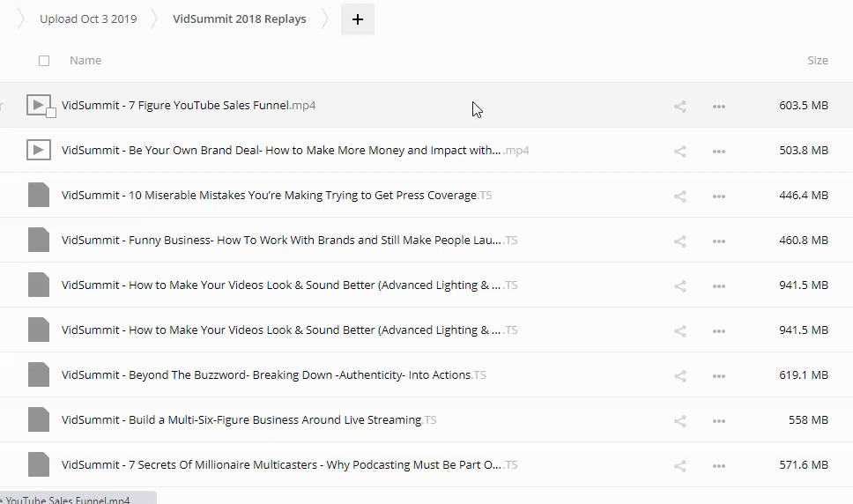
Task: Share the Beyond The Buzzword file
Action: pos(679,375)
